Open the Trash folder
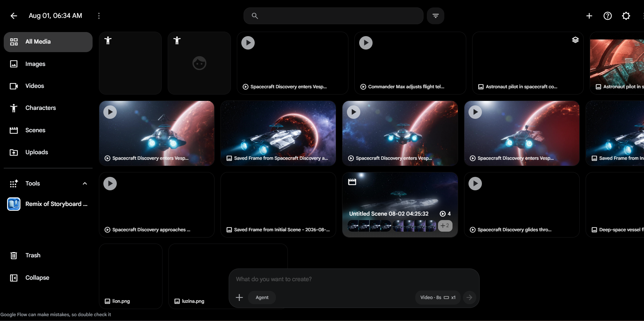Viewport: 644px width, 321px height. [48, 255]
